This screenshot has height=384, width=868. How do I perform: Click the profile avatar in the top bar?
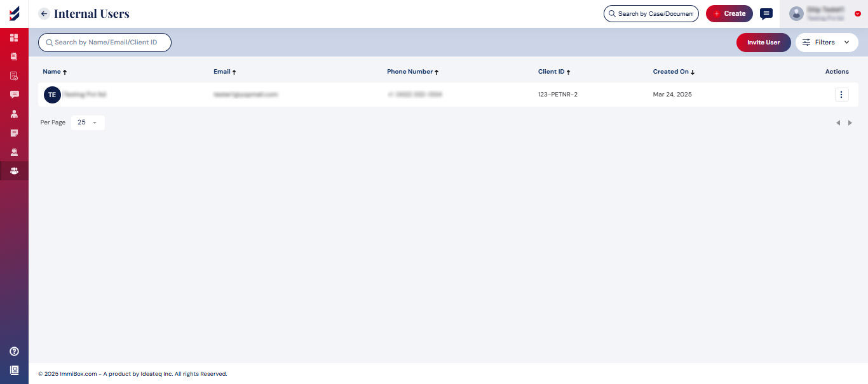796,13
